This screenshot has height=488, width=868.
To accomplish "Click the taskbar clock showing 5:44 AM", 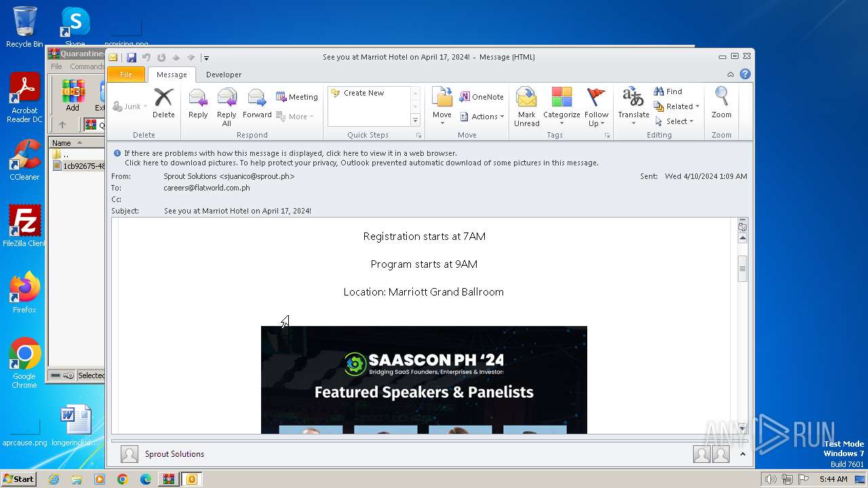I will (833, 479).
